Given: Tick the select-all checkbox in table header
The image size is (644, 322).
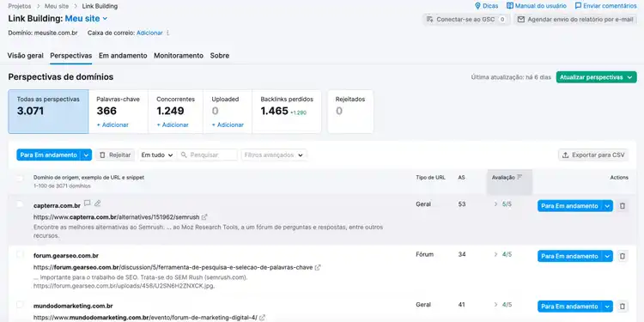Looking at the screenshot, I should (20, 179).
